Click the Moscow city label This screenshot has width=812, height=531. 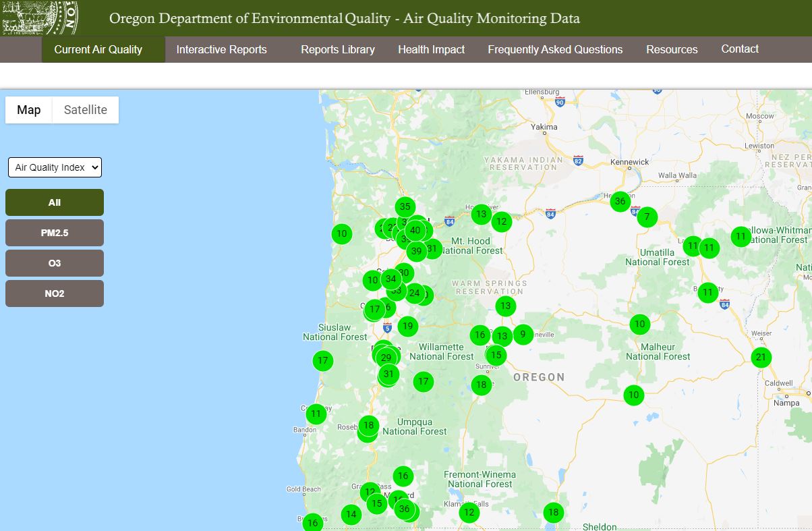[x=760, y=116]
